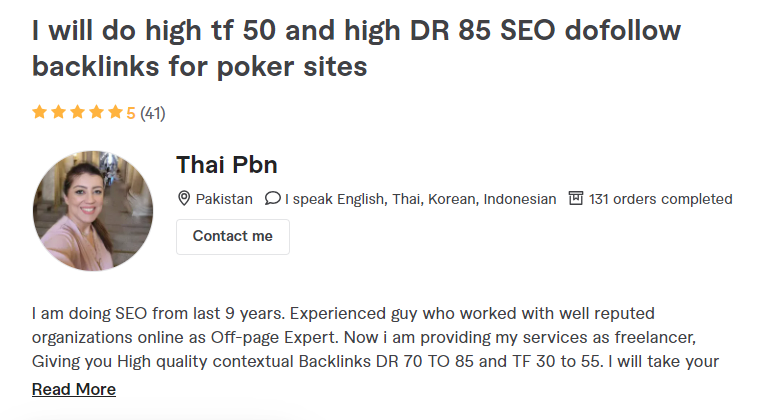Open the 41 reviews count
The height and width of the screenshot is (420, 768).
[x=153, y=113]
